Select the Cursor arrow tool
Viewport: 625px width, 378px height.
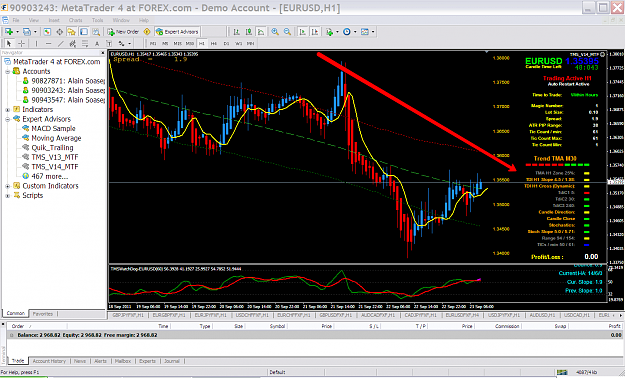click(9, 43)
